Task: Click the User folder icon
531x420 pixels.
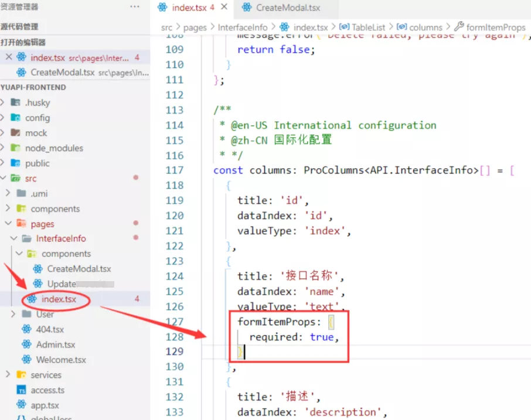Action: (x=27, y=314)
